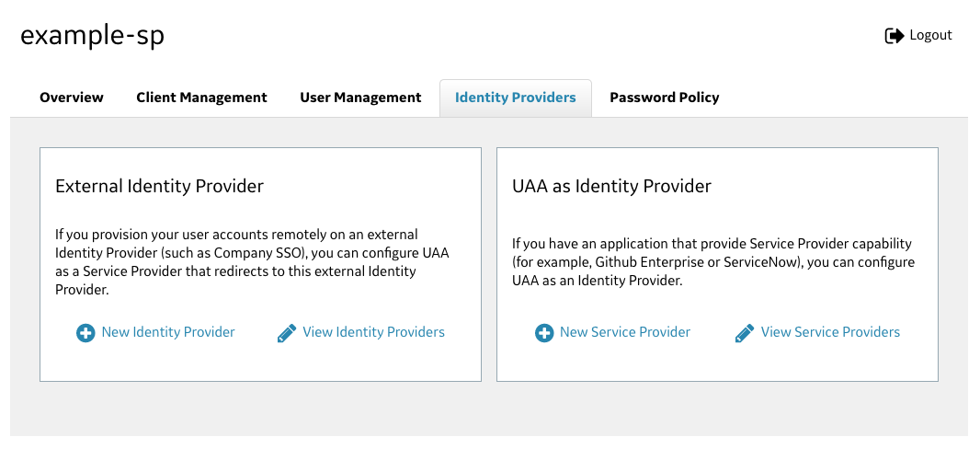
Task: Click the example-sp page title
Action: (x=93, y=36)
